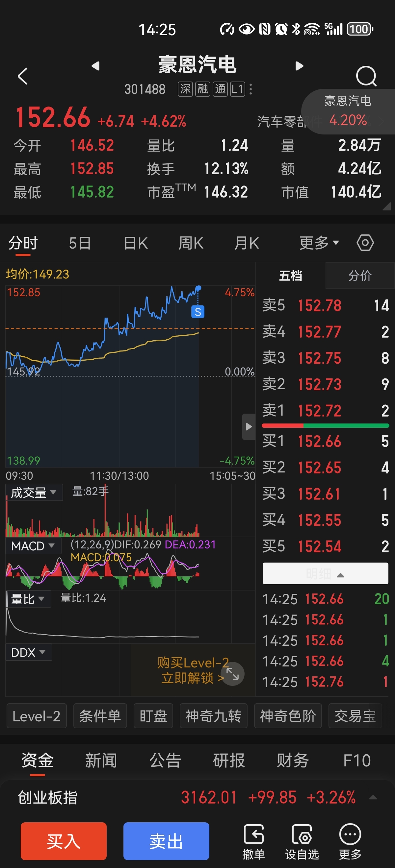Screen dimensions: 395x868
Task: Select the 5日 chart tab
Action: tap(80, 243)
